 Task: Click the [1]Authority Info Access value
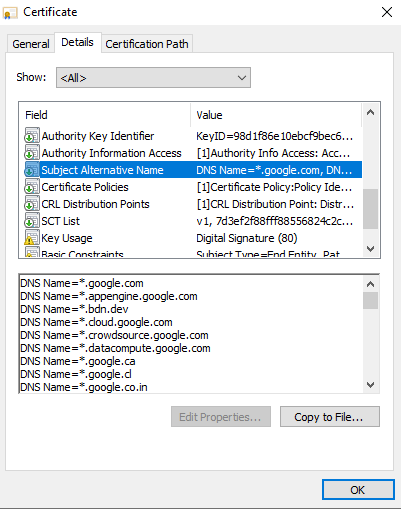(x=273, y=153)
